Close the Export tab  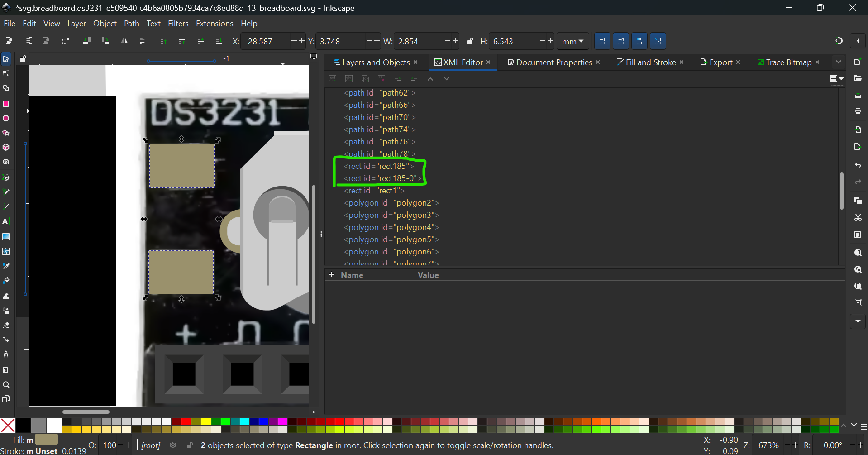coord(738,62)
